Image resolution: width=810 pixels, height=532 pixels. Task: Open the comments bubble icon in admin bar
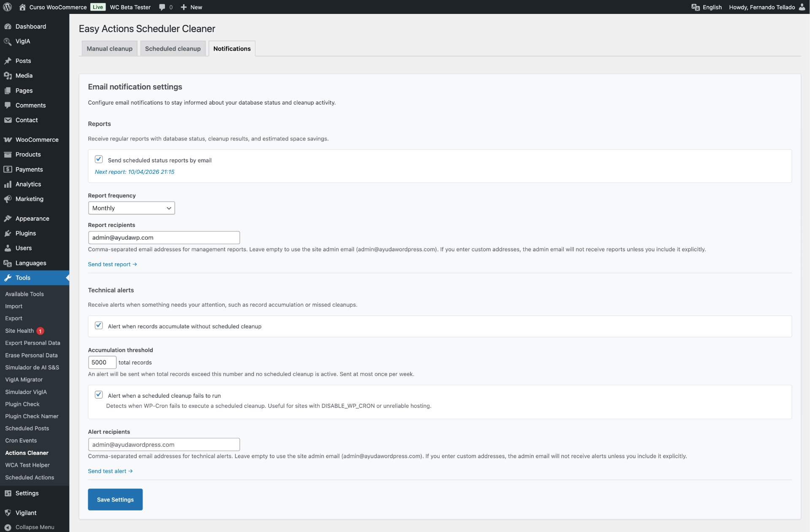162,7
